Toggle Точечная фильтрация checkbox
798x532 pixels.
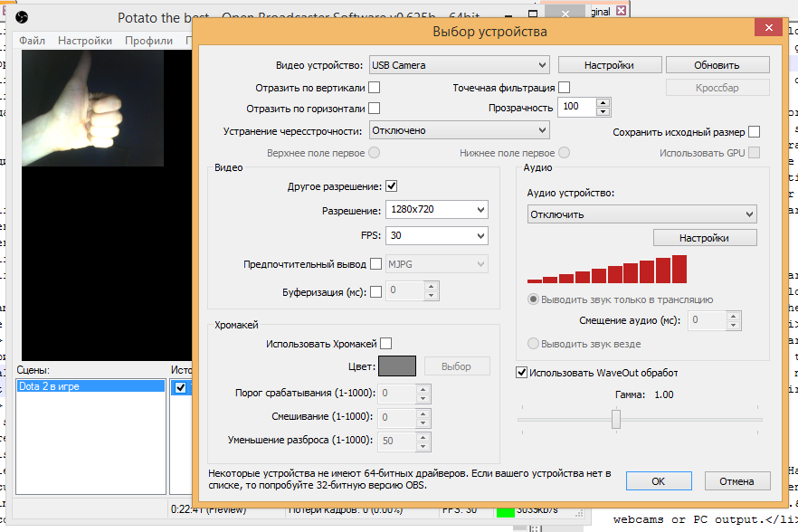[564, 88]
